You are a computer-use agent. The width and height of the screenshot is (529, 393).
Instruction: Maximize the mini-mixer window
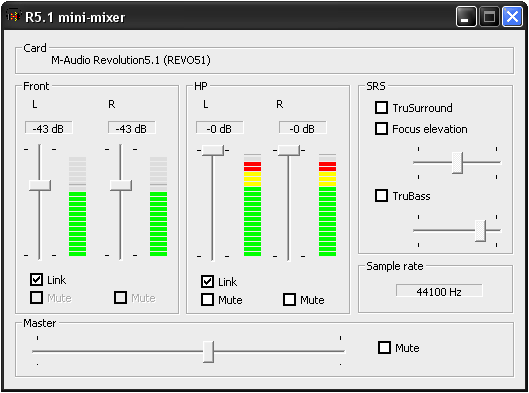[489, 16]
